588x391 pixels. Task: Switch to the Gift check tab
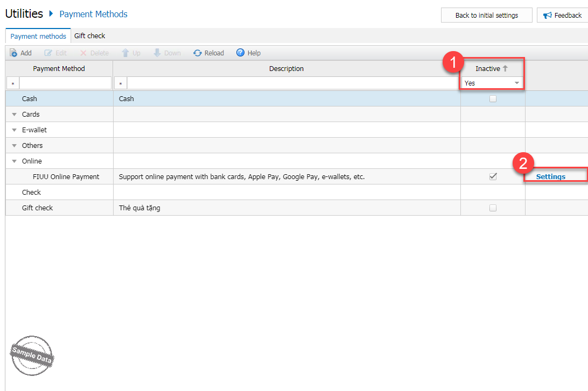tap(89, 36)
